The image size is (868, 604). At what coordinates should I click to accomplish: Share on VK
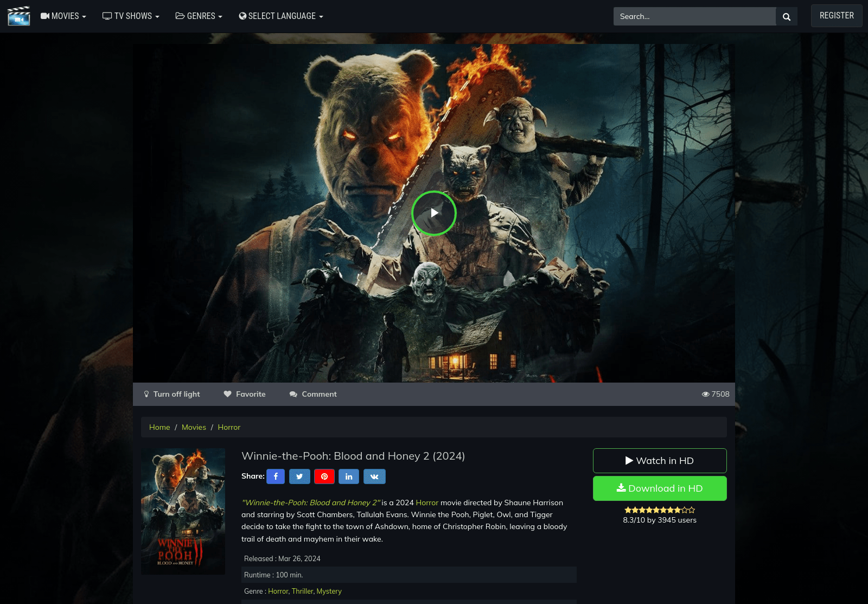tap(374, 476)
